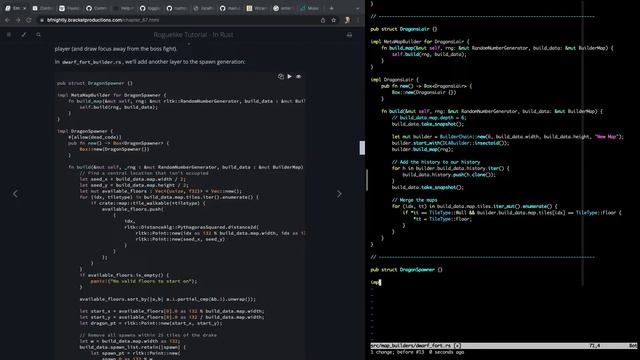The height and width of the screenshot is (360, 640).
Task: Go to previous chapter arrow
Action: coord(15,194)
